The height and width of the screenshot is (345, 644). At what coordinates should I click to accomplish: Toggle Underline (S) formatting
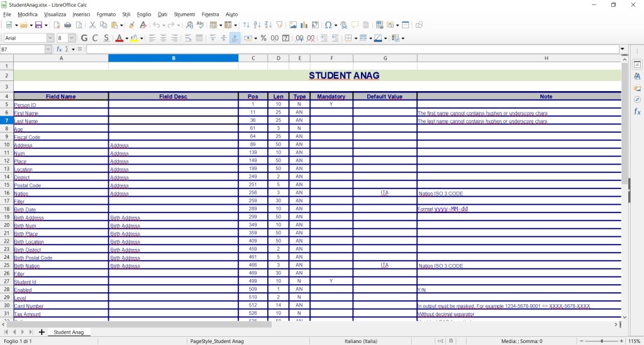coord(106,38)
